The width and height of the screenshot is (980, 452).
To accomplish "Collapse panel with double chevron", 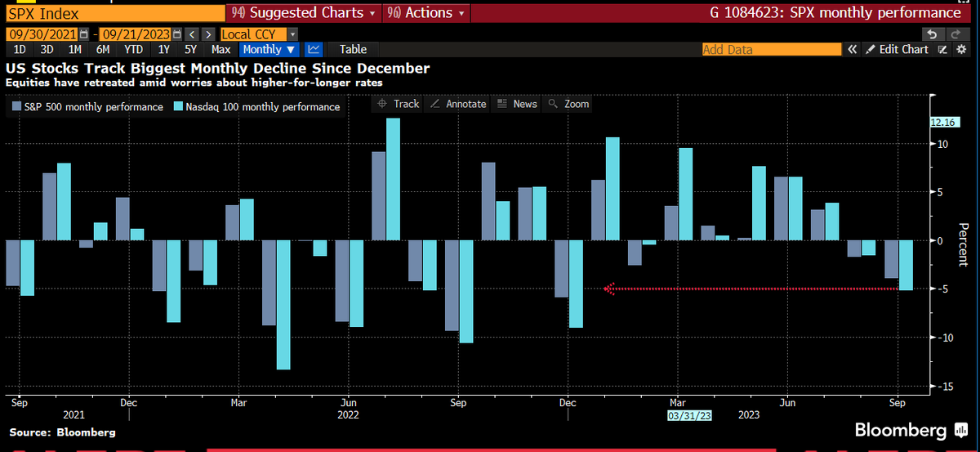I will tap(852, 49).
